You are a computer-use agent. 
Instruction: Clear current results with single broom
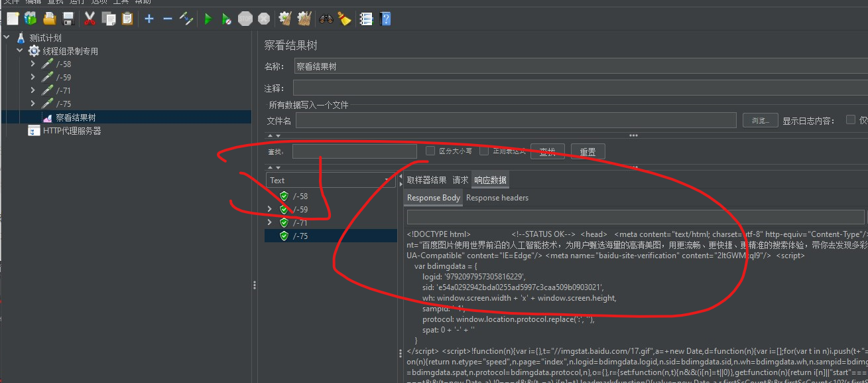pyautogui.click(x=285, y=19)
